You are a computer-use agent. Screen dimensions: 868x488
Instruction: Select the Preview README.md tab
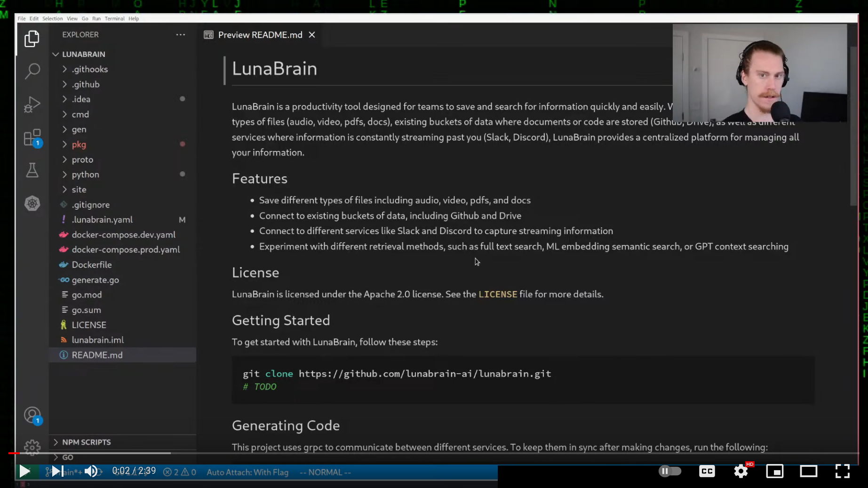pyautogui.click(x=260, y=35)
